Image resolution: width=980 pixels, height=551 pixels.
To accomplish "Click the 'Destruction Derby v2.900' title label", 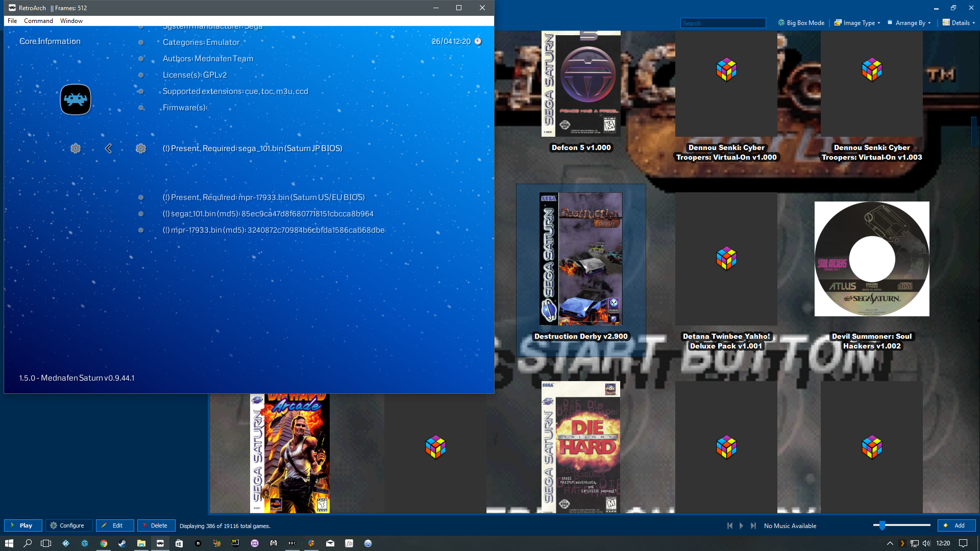I will 581,336.
